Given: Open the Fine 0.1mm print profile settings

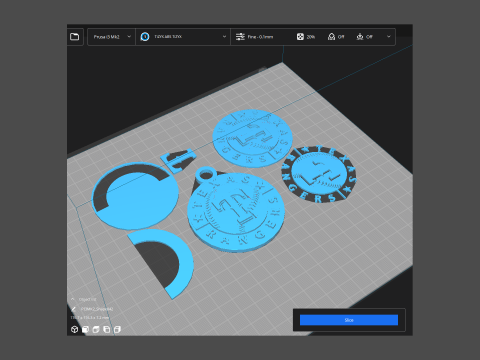Looking at the screenshot, I should point(255,37).
